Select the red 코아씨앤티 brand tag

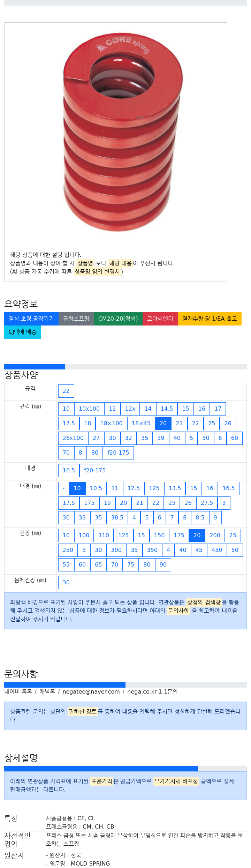(x=160, y=319)
